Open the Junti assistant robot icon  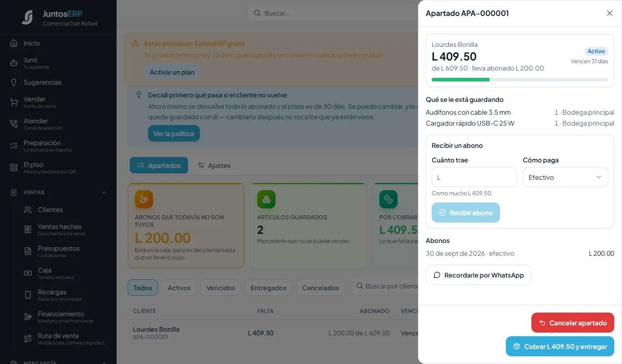(14, 63)
